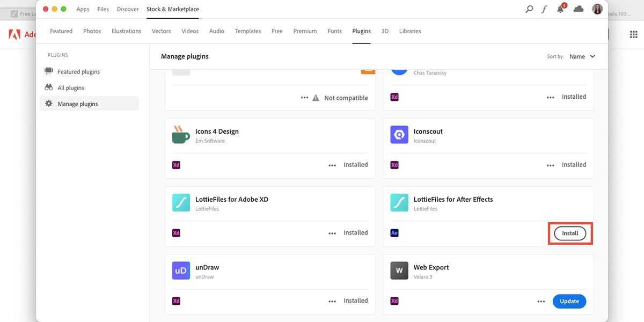Click the "Velara 3" developer name

click(423, 277)
